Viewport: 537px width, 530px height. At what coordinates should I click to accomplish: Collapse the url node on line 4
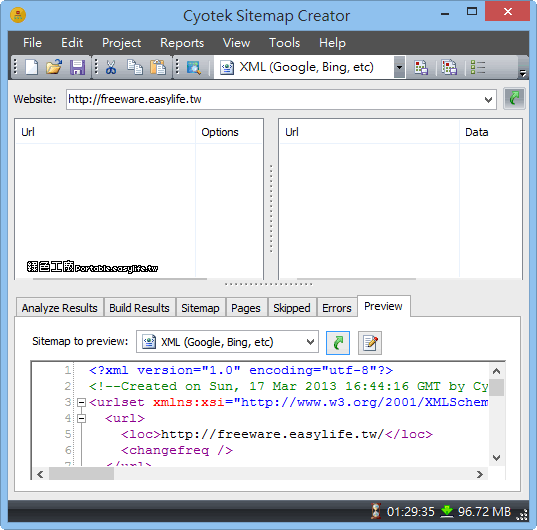81,418
